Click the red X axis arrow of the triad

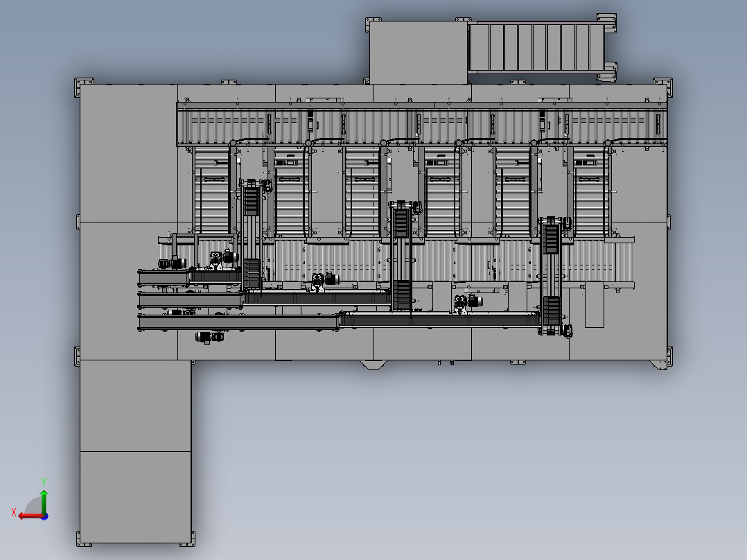coord(31,516)
